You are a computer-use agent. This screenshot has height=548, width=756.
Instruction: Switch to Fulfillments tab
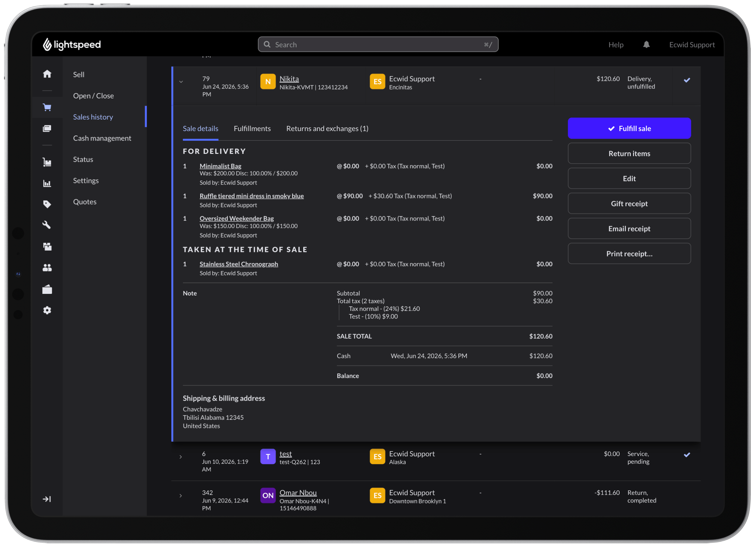pos(252,129)
